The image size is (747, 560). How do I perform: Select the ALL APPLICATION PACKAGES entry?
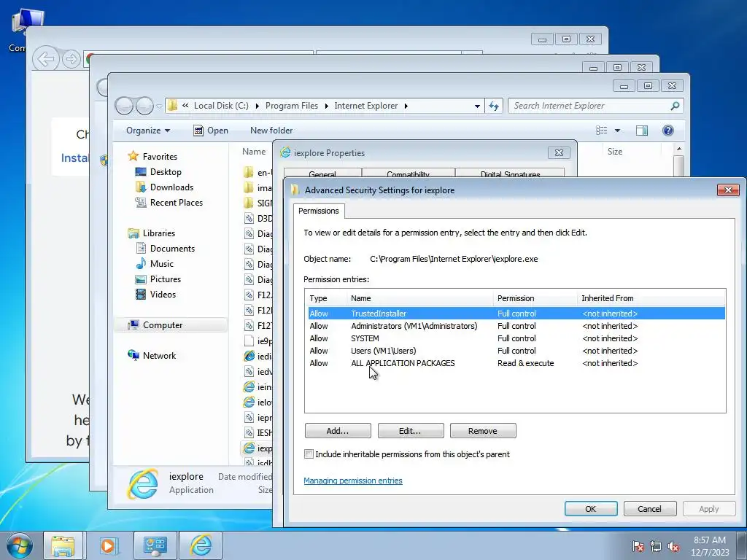pyautogui.click(x=516, y=363)
